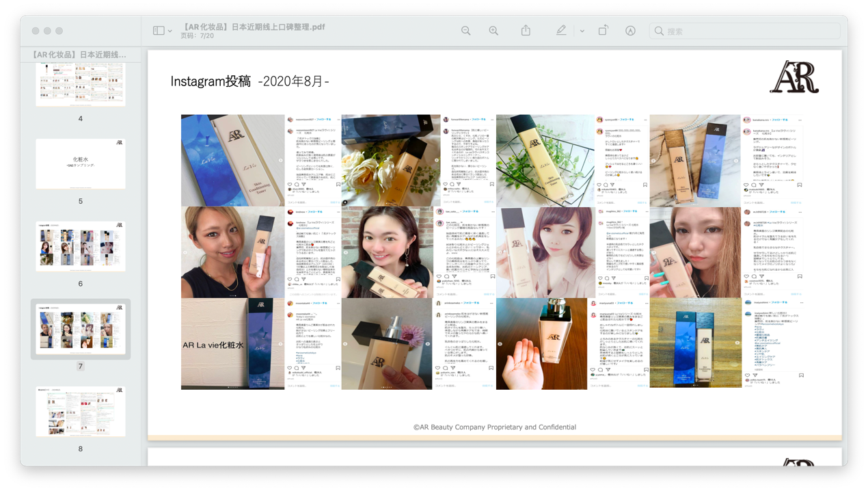Viewport: 868px width, 491px height.
Task: Toggle the sidebar view button
Action: pyautogui.click(x=159, y=31)
